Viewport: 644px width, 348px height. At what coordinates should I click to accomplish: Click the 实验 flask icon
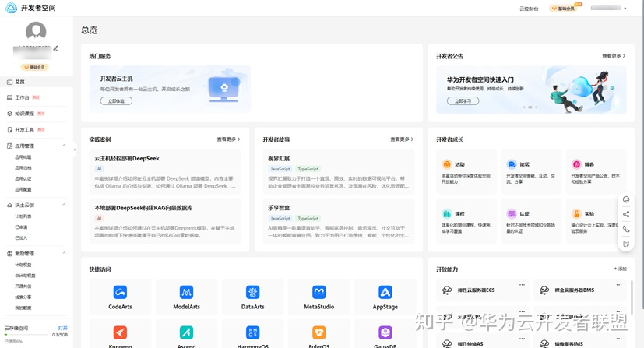click(x=576, y=214)
